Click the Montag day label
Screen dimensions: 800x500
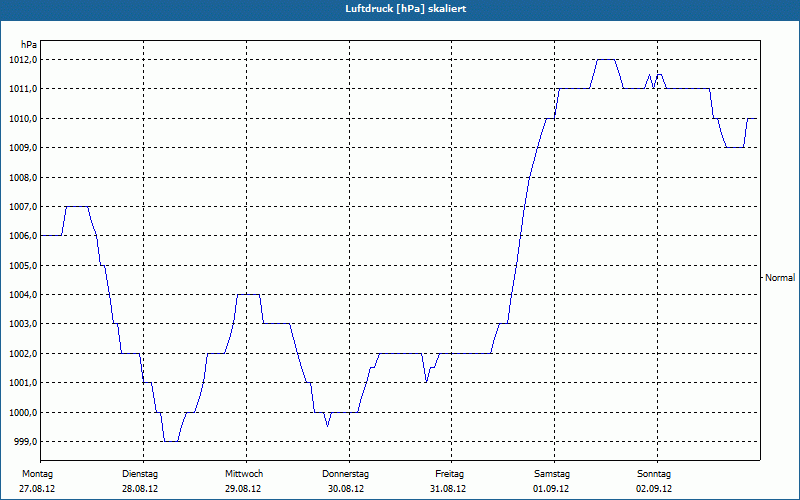point(37,474)
